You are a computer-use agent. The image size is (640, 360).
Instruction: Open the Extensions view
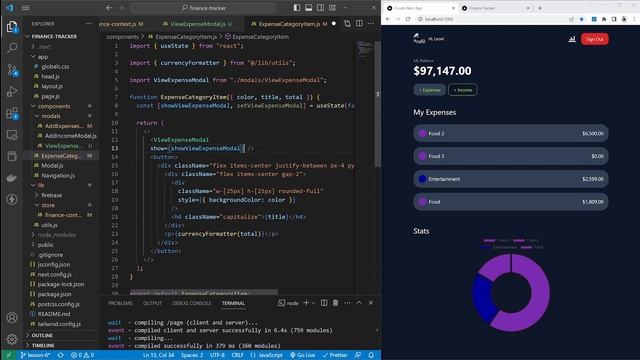tap(12, 113)
